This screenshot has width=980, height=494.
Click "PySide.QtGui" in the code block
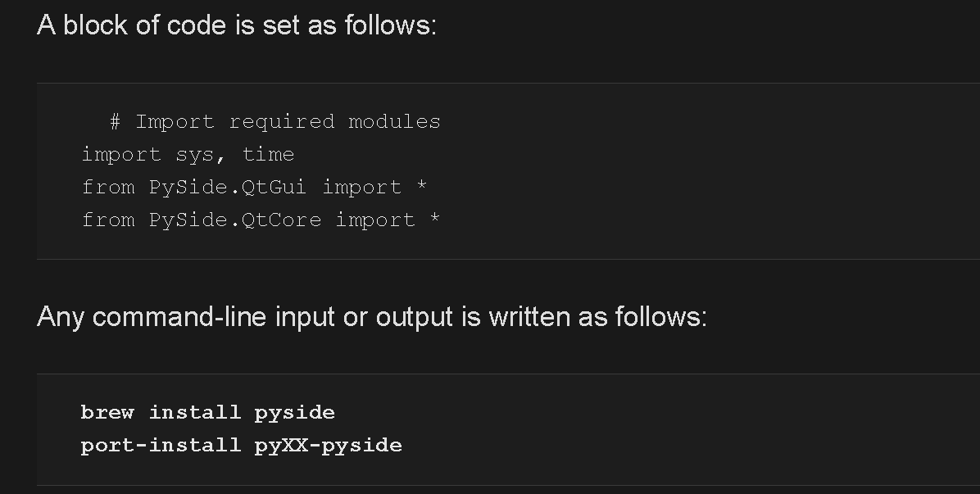228,188
